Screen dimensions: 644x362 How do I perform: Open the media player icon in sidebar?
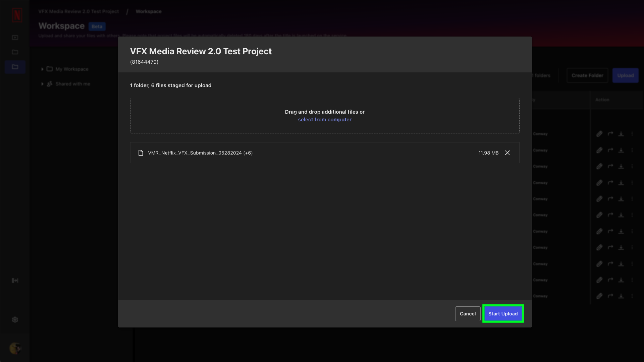coord(15,38)
